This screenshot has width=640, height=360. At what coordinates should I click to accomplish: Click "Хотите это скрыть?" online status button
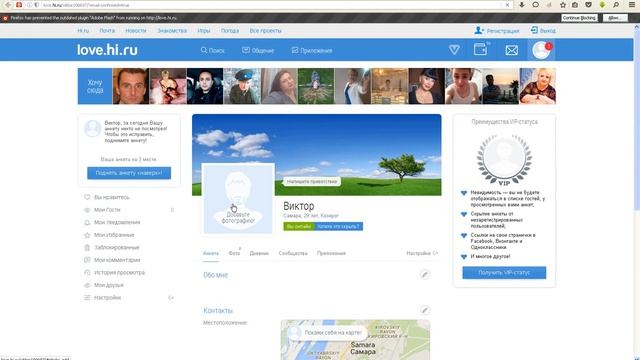(x=338, y=227)
